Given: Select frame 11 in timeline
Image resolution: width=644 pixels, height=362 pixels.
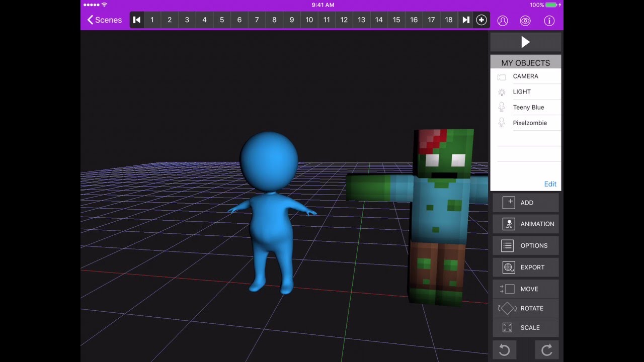Looking at the screenshot, I should (327, 20).
